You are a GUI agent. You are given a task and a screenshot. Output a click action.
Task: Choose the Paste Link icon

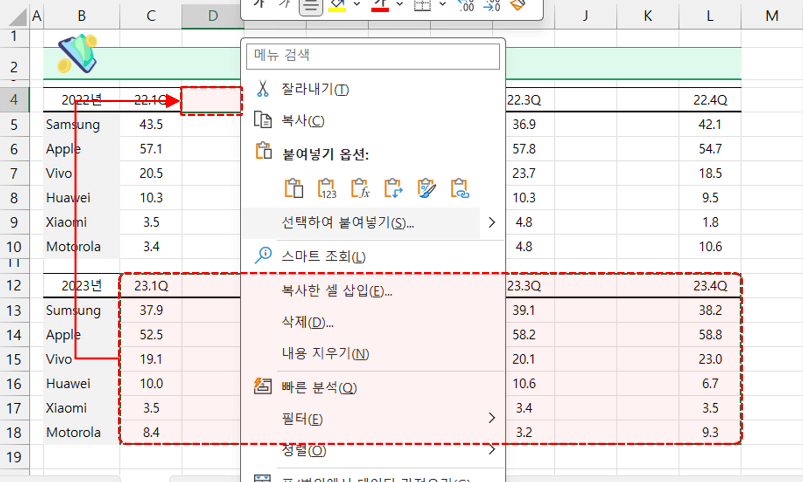(x=460, y=188)
